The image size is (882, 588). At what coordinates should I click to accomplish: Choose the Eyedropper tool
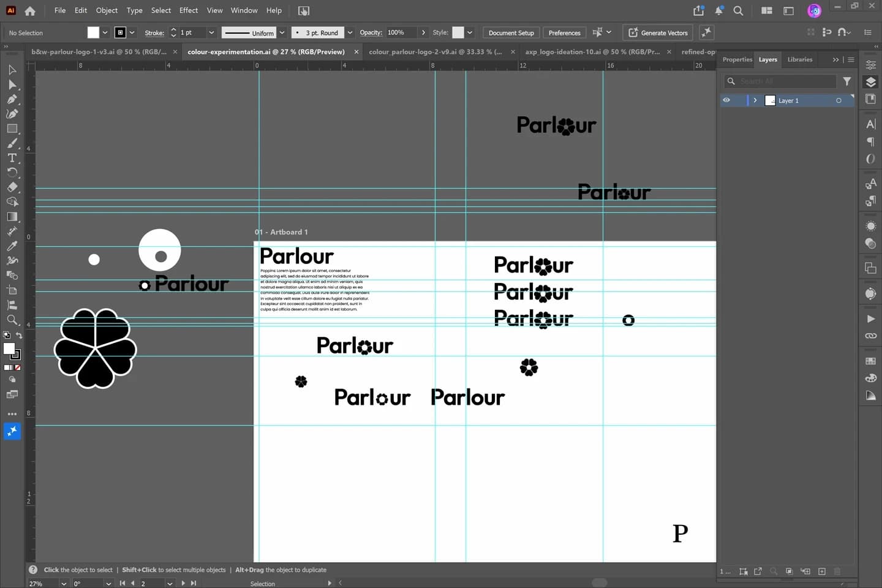(x=12, y=246)
